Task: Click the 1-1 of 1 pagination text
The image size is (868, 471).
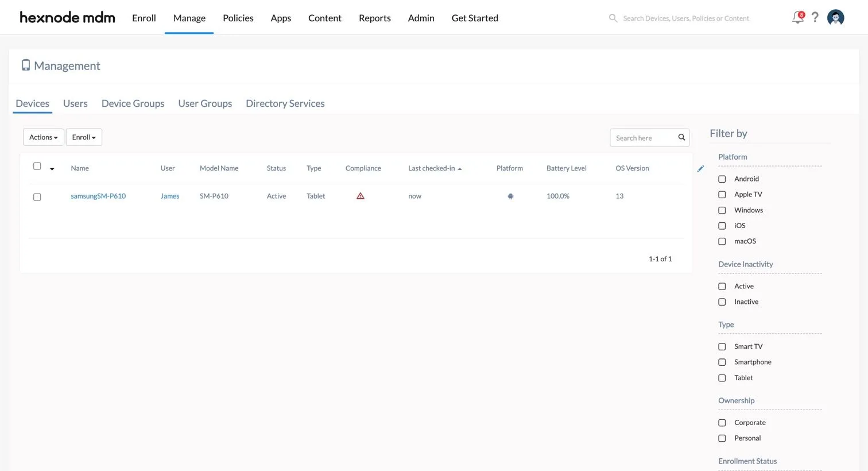Action: (x=660, y=259)
